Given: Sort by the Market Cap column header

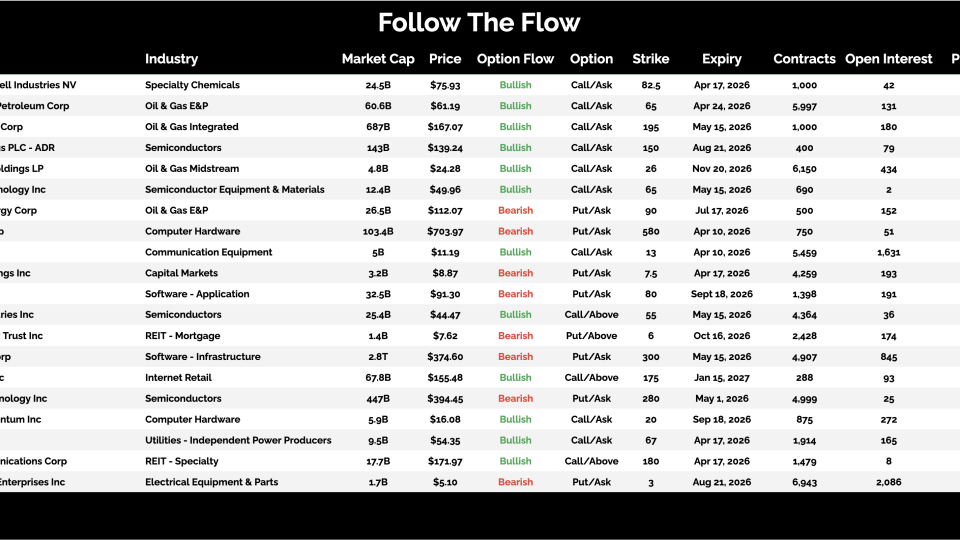Looking at the screenshot, I should click(378, 59).
